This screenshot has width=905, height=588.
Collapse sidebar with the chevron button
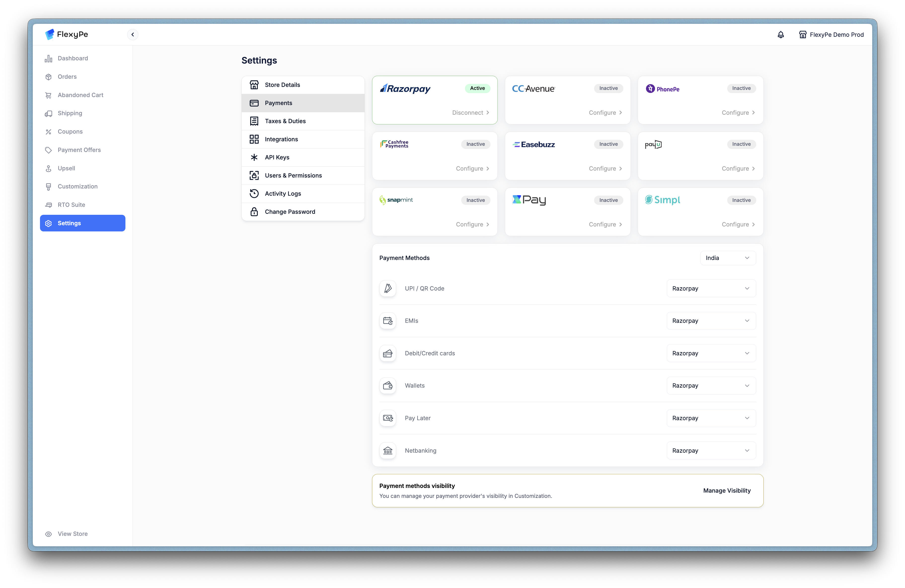click(x=133, y=35)
